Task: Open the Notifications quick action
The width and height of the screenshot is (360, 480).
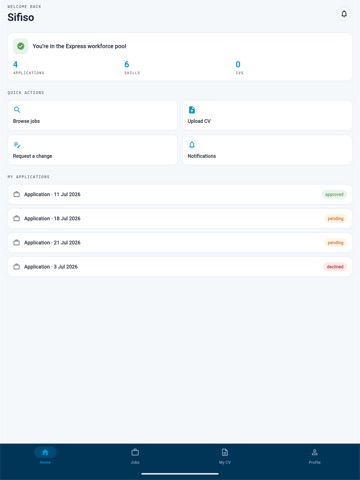Action: 267,150
